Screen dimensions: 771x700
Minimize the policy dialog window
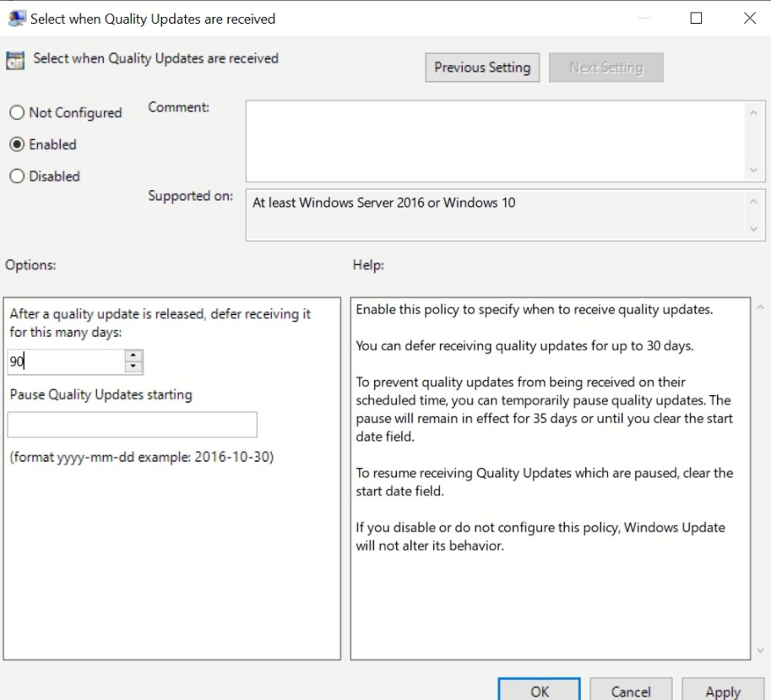click(643, 19)
